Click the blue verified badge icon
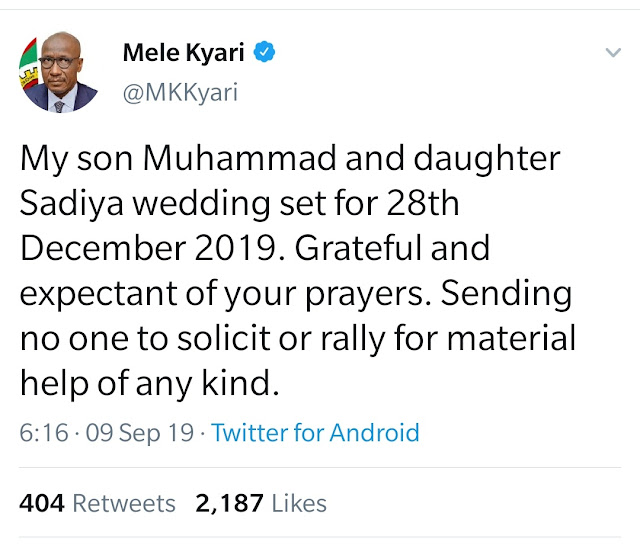This screenshot has height=545, width=640. pyautogui.click(x=263, y=53)
